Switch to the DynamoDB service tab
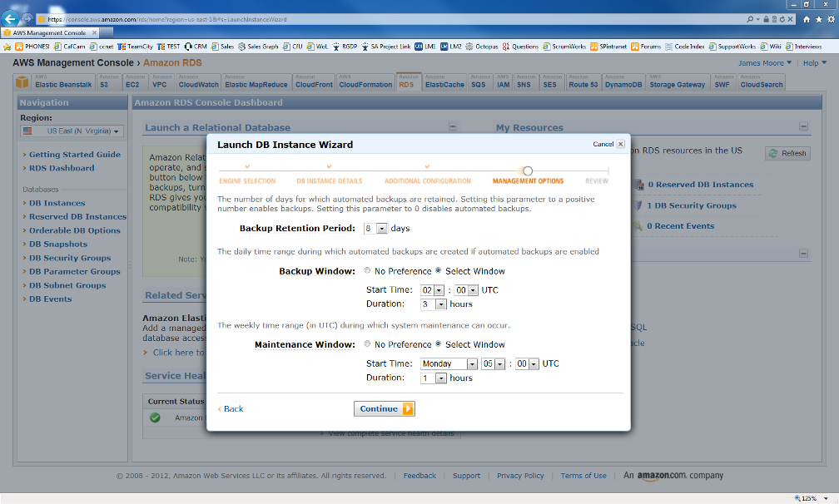Screen dimensions: 839x504 coord(623,82)
